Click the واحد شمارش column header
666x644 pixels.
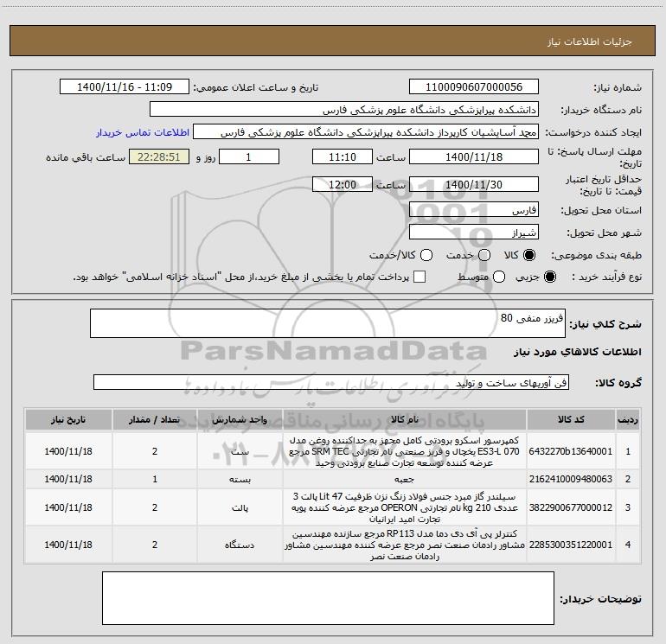(240, 420)
